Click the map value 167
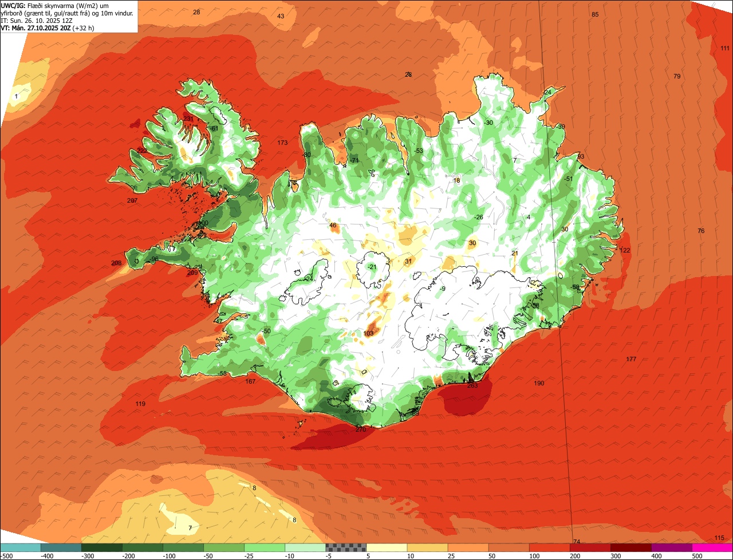This screenshot has height=560, width=733. point(250,381)
